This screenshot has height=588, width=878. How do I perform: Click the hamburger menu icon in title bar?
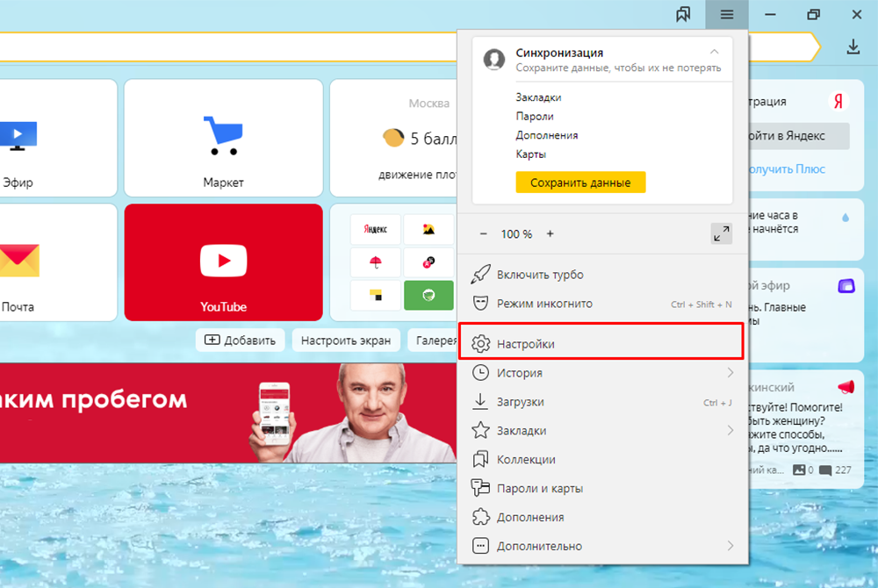point(726,15)
